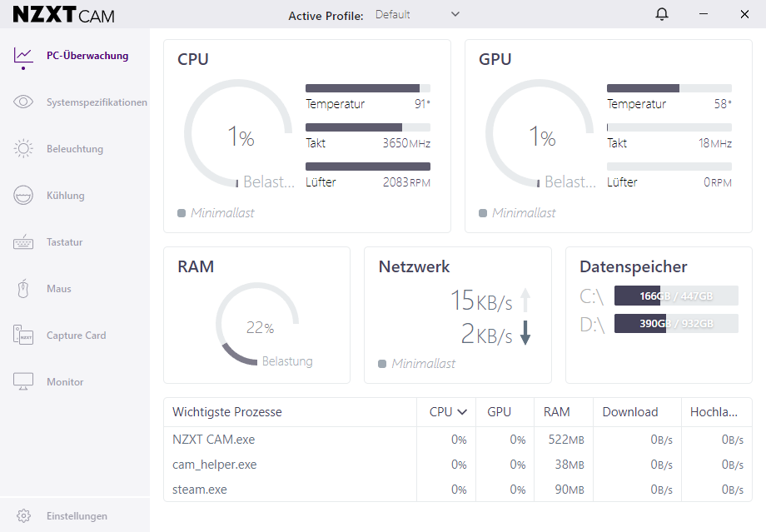Click the PC-Überwachung chart icon
This screenshot has width=766, height=532.
[23, 56]
